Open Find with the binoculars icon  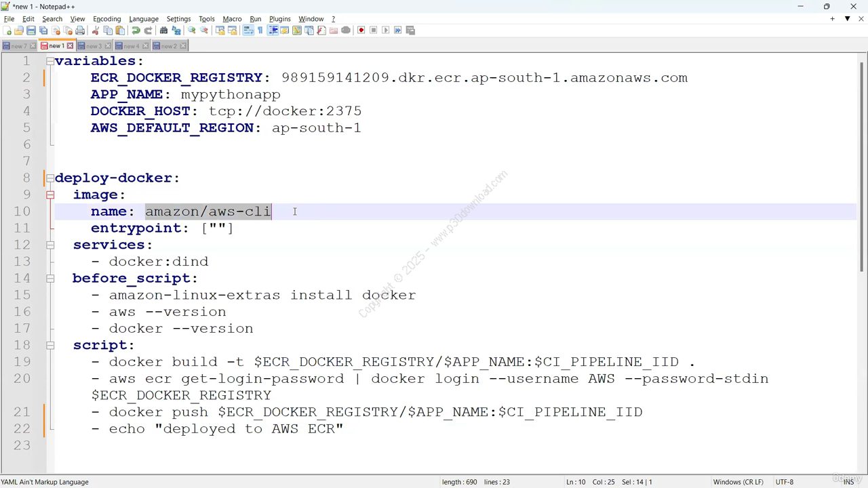[x=163, y=30]
